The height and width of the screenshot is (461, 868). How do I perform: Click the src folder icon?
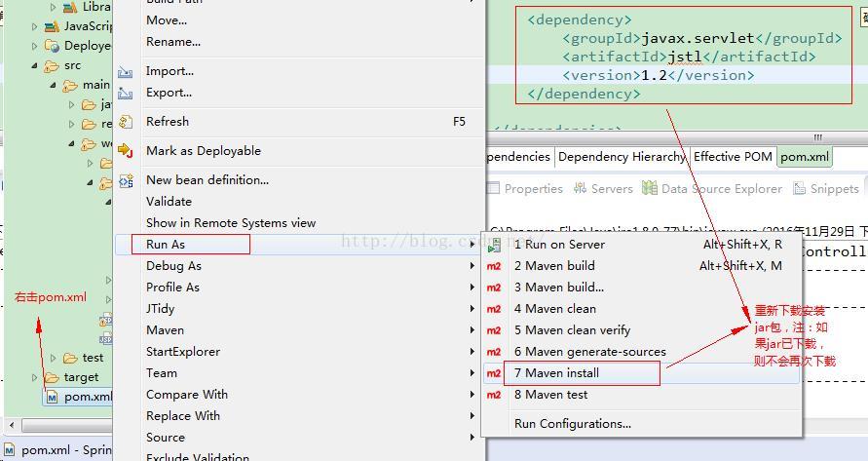[52, 66]
